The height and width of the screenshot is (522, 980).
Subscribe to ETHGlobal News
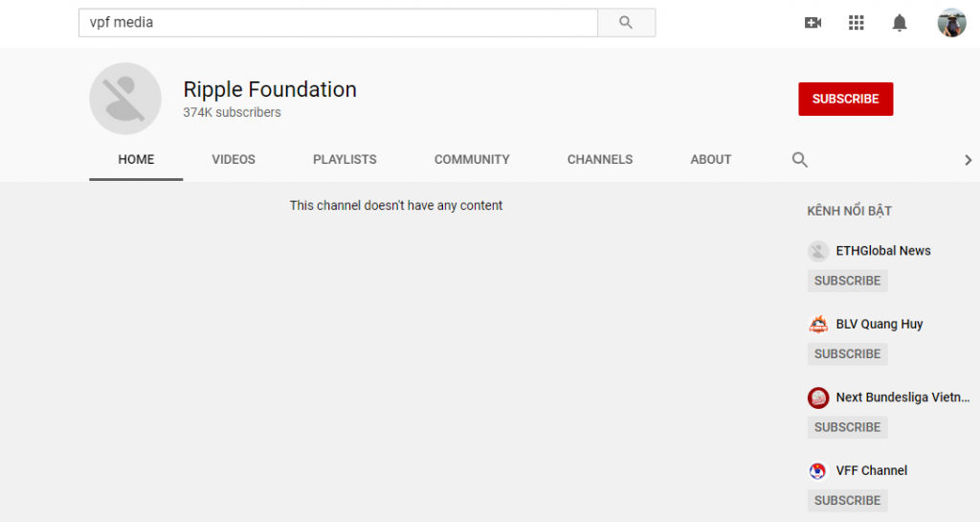[x=848, y=281]
